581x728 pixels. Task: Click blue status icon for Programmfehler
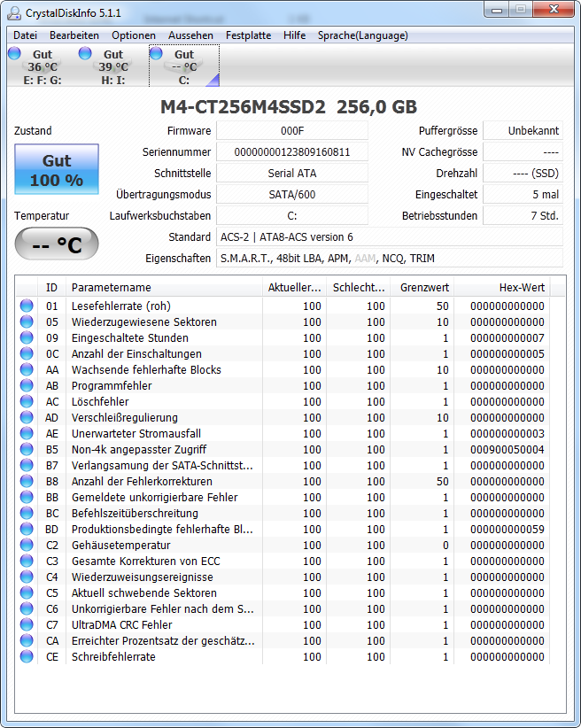pyautogui.click(x=27, y=385)
